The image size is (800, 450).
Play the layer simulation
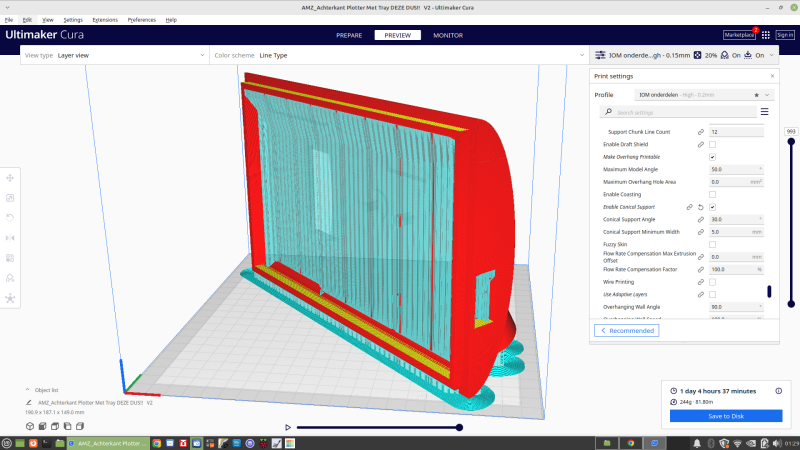(288, 427)
